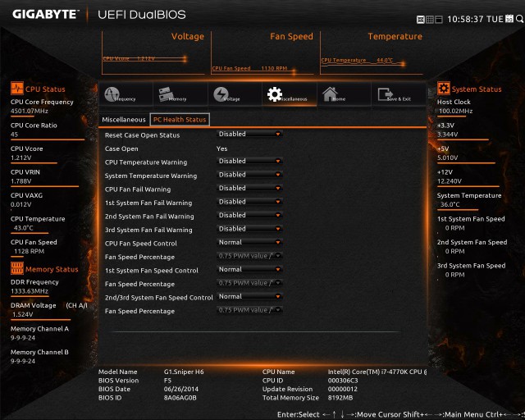The width and height of the screenshot is (525, 420).
Task: Open the calendar date icon
Action: pyautogui.click(x=509, y=19)
